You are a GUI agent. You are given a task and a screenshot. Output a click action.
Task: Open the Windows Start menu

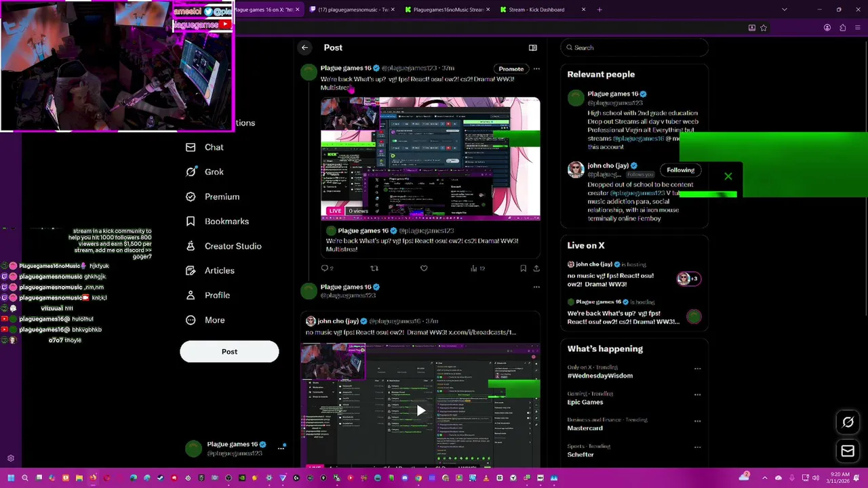coord(11,478)
